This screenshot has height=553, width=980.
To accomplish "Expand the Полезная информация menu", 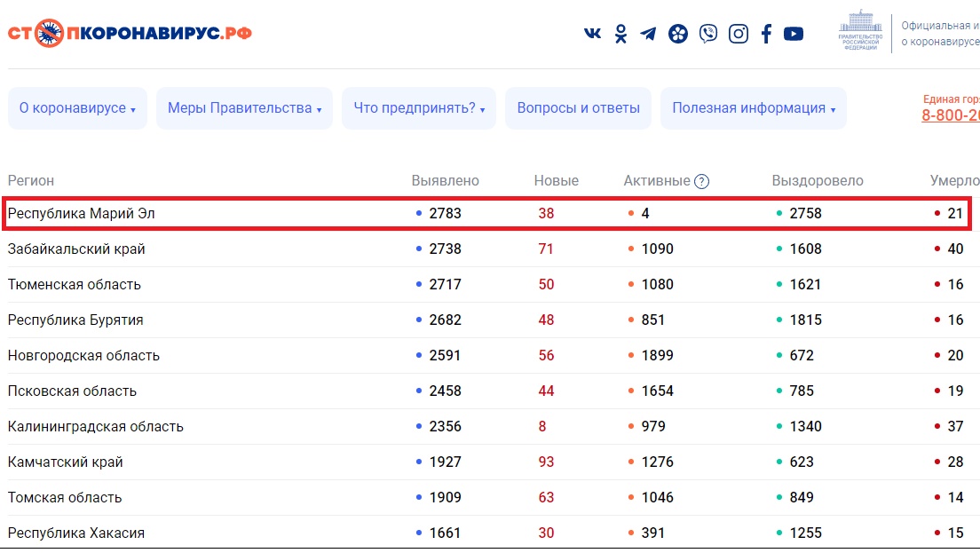I will (754, 108).
